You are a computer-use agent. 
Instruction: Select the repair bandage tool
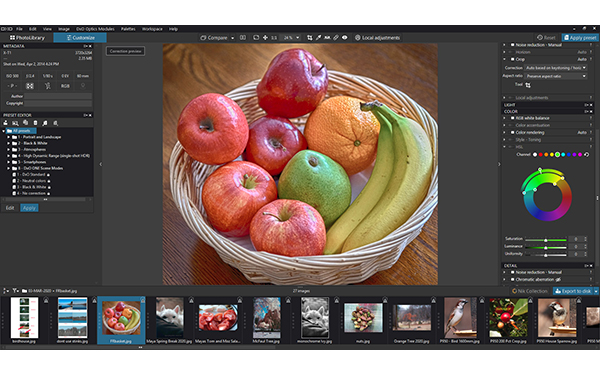point(336,38)
